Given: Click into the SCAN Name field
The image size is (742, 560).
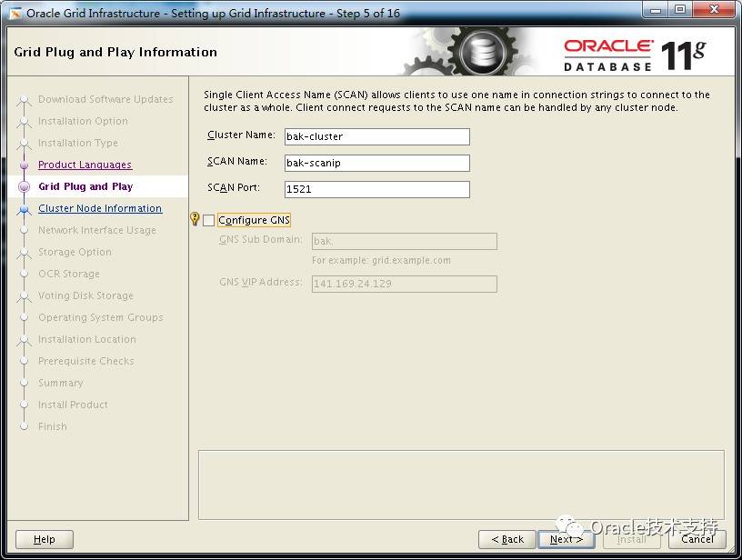Looking at the screenshot, I should pos(377,163).
